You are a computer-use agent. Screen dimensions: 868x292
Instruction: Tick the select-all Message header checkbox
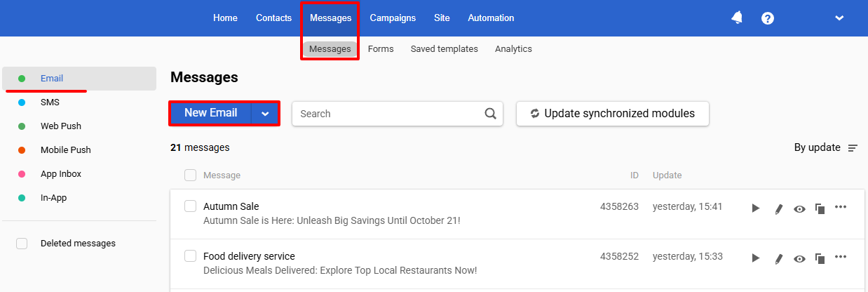point(190,175)
